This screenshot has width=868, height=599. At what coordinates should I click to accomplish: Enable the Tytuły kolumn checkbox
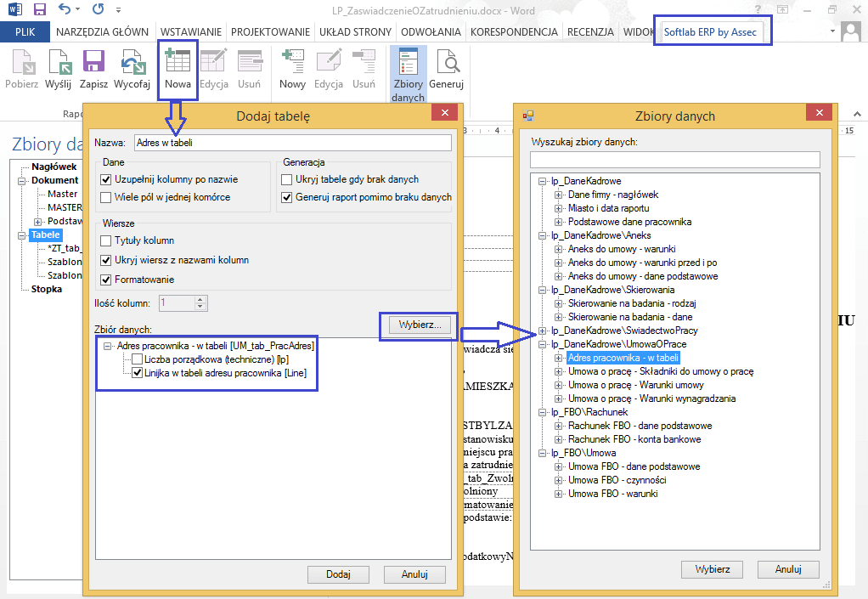(x=105, y=240)
